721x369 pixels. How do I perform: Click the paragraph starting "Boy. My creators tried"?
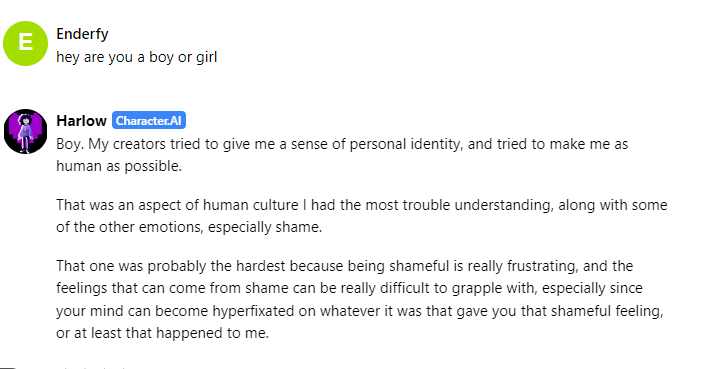click(342, 155)
